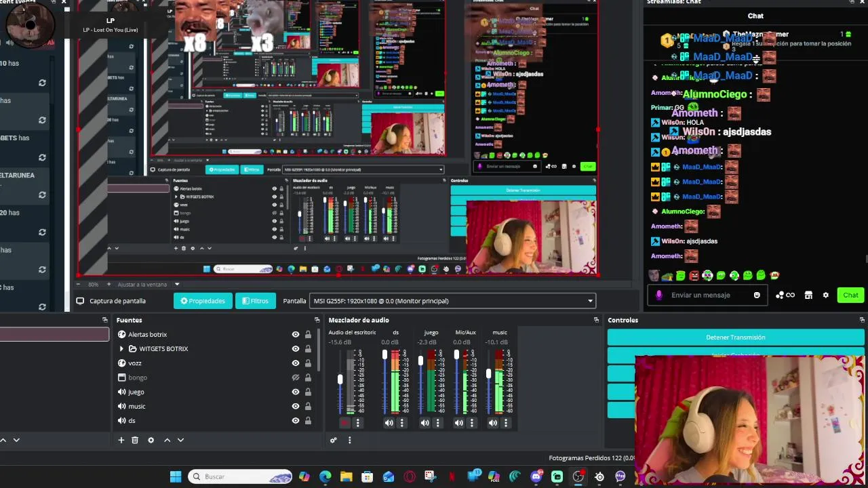
Task: Pop out the Fuentes dock
Action: tap(317, 320)
